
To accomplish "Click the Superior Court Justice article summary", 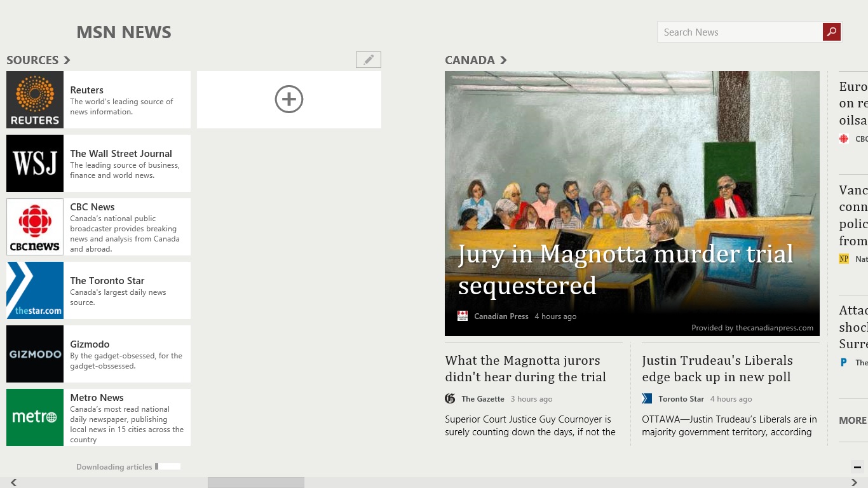I will (x=531, y=426).
